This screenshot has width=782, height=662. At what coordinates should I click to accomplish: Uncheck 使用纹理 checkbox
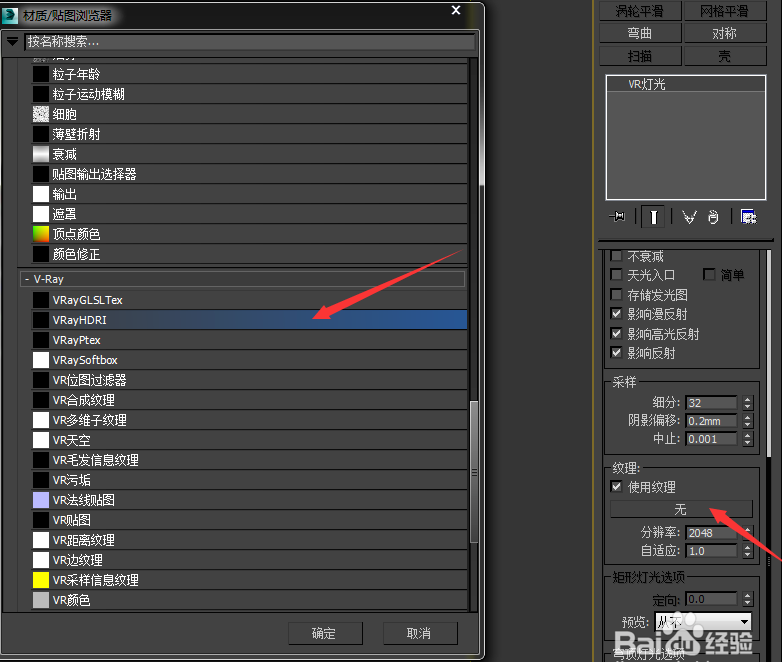click(x=616, y=486)
